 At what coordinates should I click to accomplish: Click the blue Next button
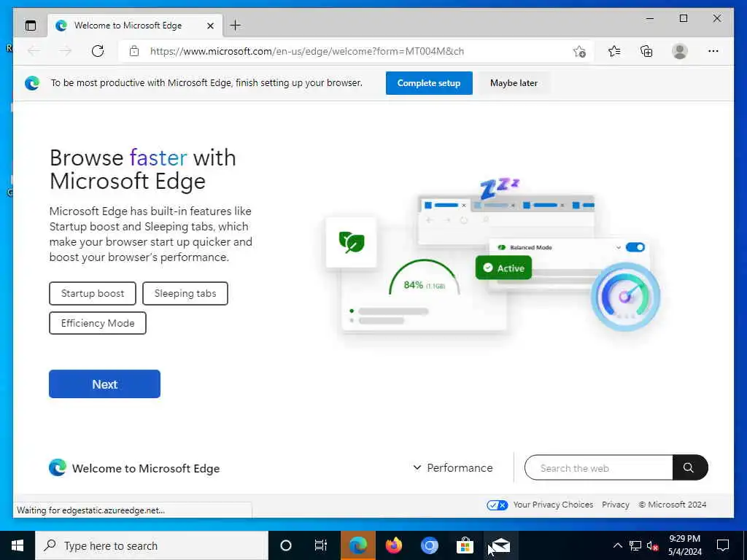pos(104,384)
